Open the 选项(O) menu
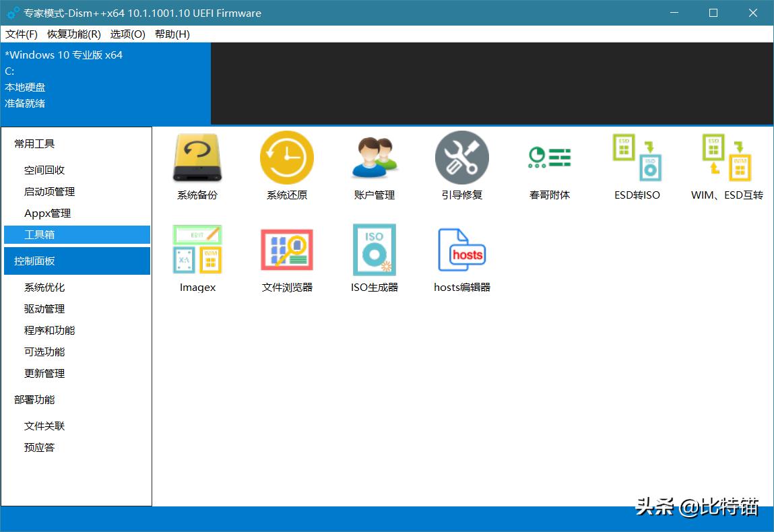 [127, 34]
